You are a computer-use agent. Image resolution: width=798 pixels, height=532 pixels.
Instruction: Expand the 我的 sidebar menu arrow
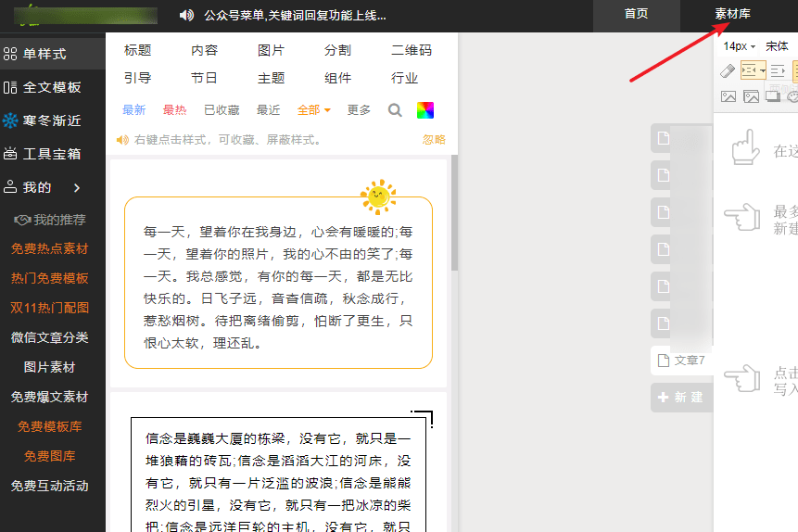tap(77, 188)
